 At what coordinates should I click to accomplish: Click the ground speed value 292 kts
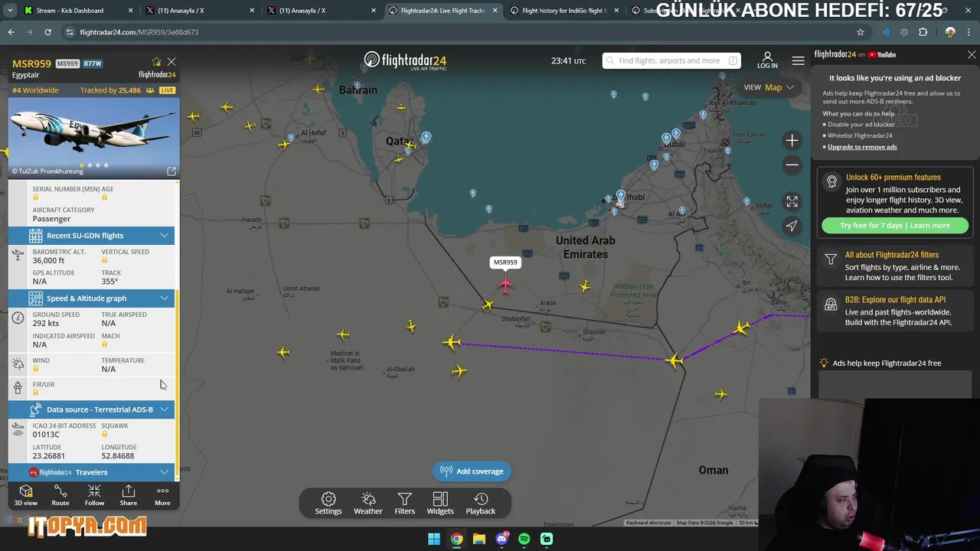(45, 323)
